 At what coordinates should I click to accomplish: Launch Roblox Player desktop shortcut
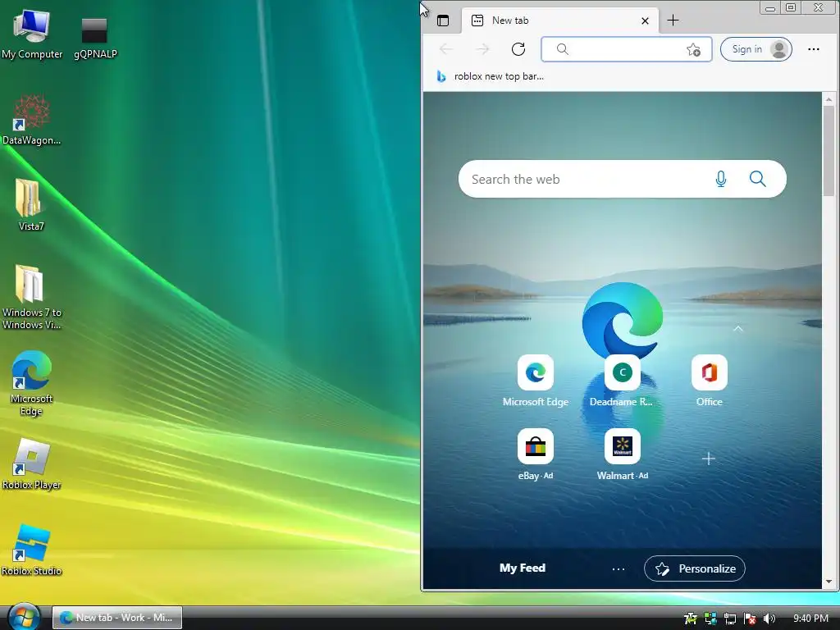point(32,464)
